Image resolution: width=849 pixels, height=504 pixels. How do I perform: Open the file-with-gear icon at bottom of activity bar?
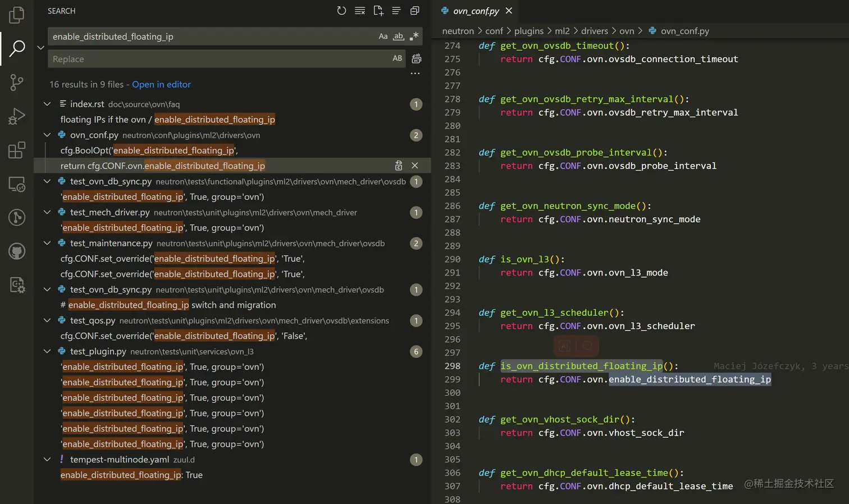pyautogui.click(x=17, y=285)
